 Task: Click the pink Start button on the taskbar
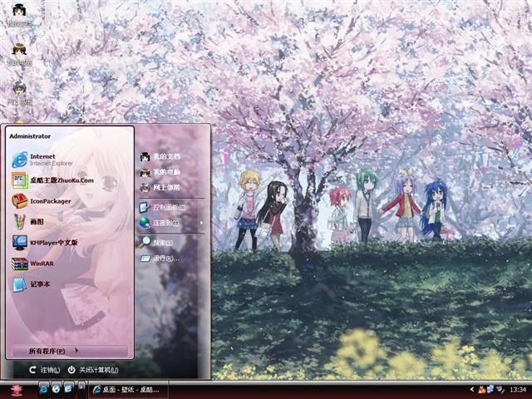click(17, 390)
